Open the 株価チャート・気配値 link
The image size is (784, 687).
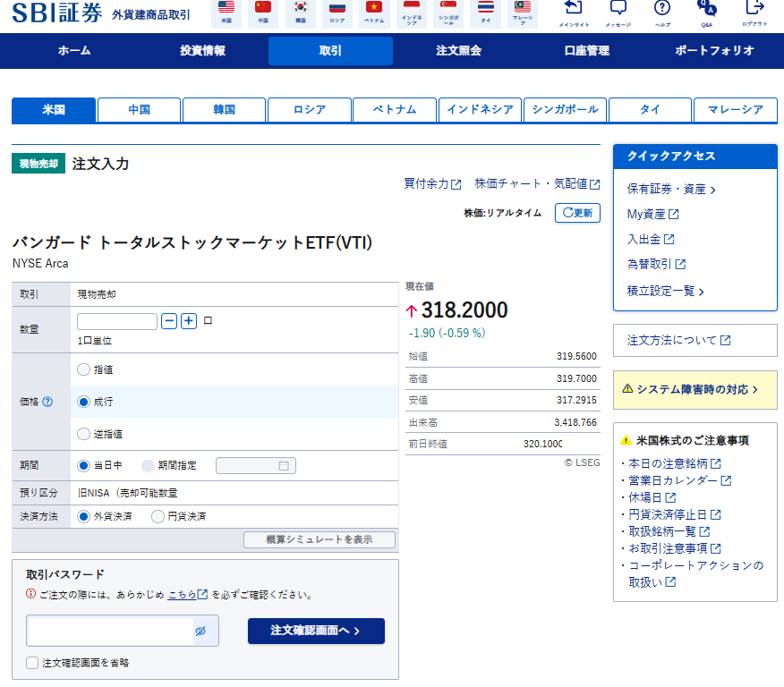pyautogui.click(x=537, y=184)
